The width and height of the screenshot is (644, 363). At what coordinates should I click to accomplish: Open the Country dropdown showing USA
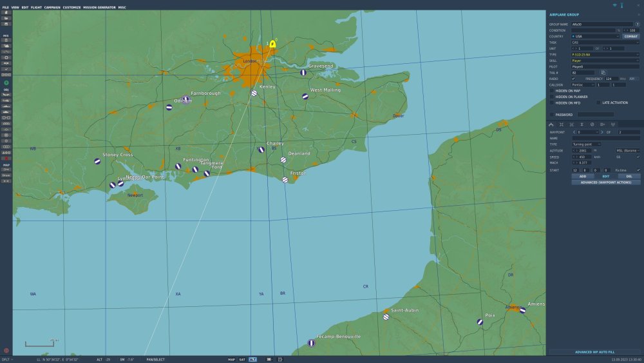tap(595, 36)
